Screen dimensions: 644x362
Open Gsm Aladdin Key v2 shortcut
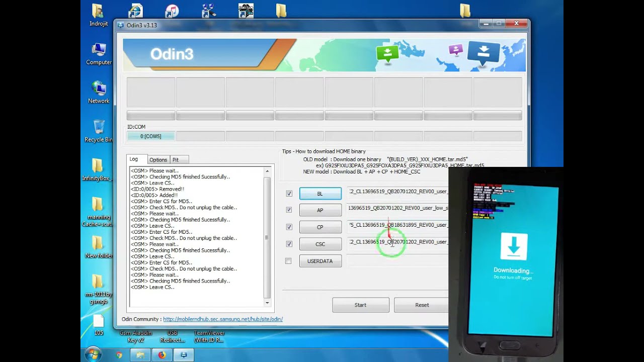(x=135, y=336)
